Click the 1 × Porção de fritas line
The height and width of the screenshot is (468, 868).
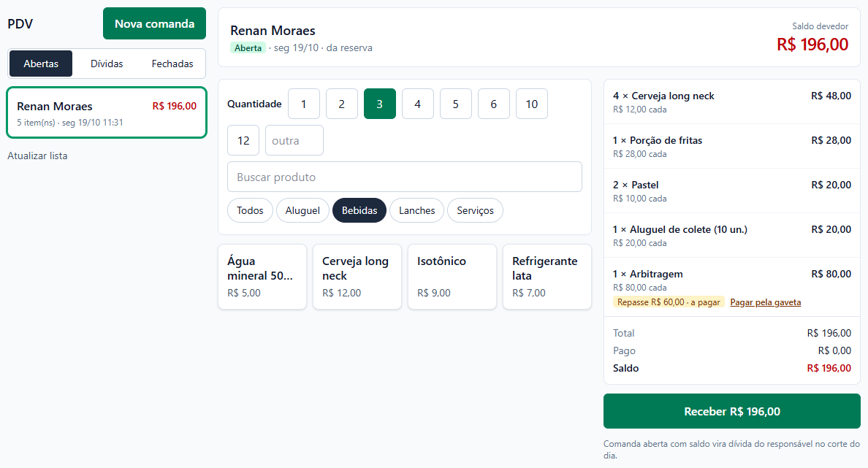coord(732,147)
